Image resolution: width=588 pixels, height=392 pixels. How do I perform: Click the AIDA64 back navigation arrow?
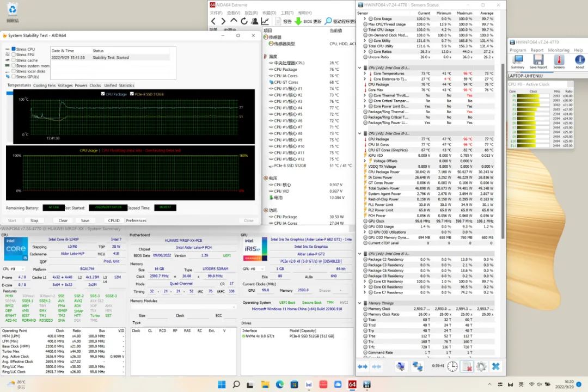[x=213, y=21]
